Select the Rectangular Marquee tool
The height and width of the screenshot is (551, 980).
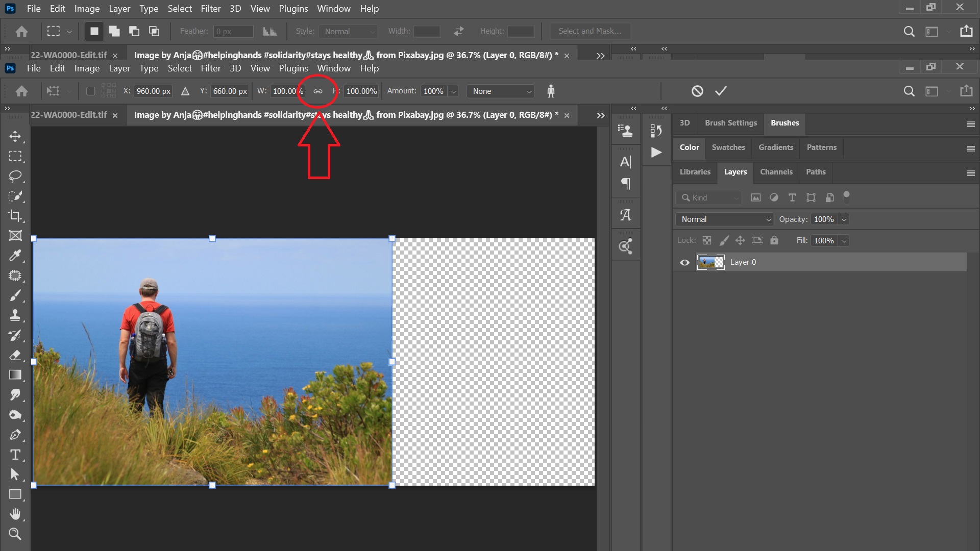[15, 157]
